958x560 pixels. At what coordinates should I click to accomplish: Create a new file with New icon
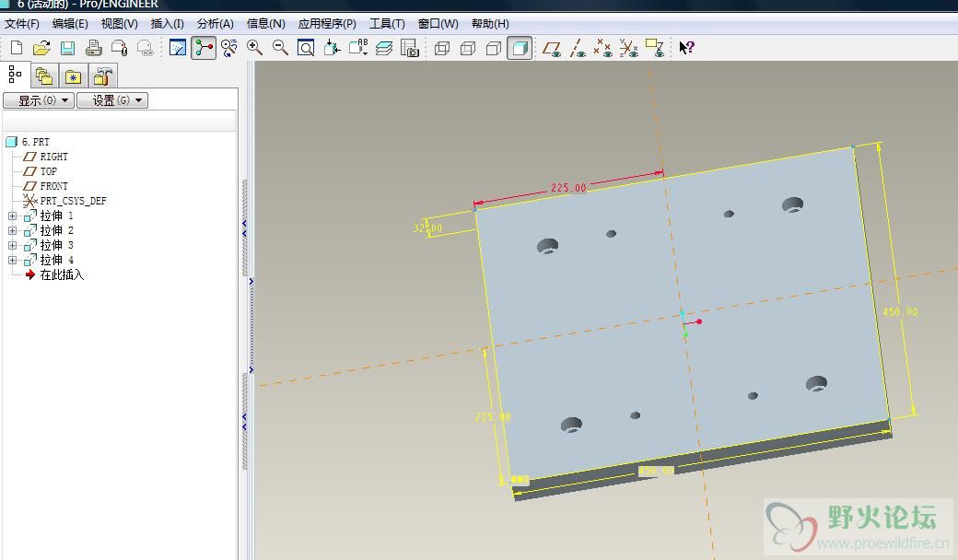click(x=17, y=48)
